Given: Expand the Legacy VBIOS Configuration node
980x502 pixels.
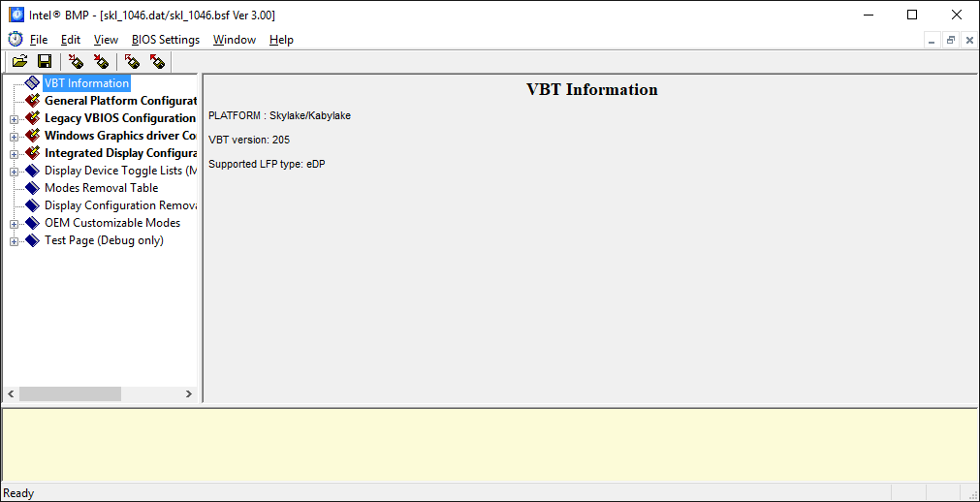Looking at the screenshot, I should pyautogui.click(x=14, y=119).
